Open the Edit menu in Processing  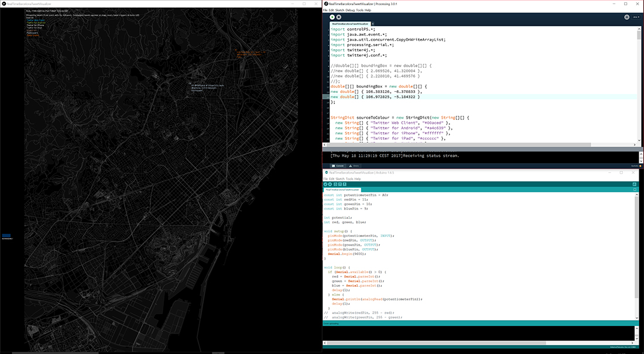click(331, 11)
